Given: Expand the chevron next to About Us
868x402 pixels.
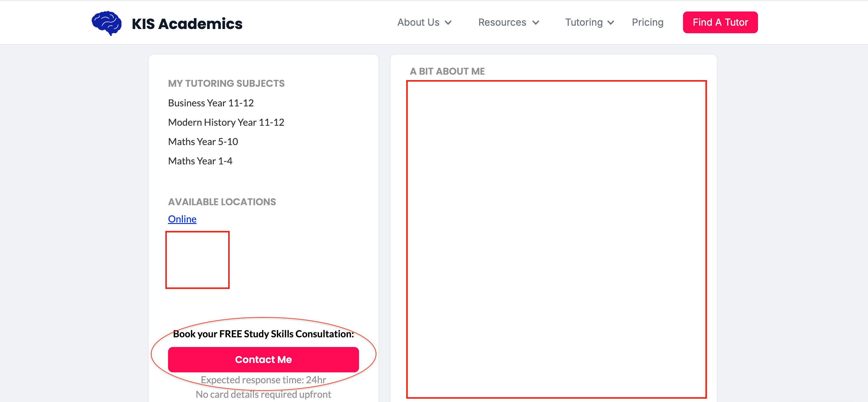Looking at the screenshot, I should click(448, 23).
